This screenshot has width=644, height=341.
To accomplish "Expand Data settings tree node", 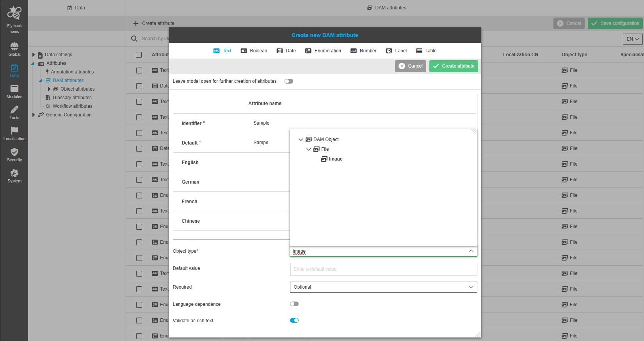I will click(34, 55).
